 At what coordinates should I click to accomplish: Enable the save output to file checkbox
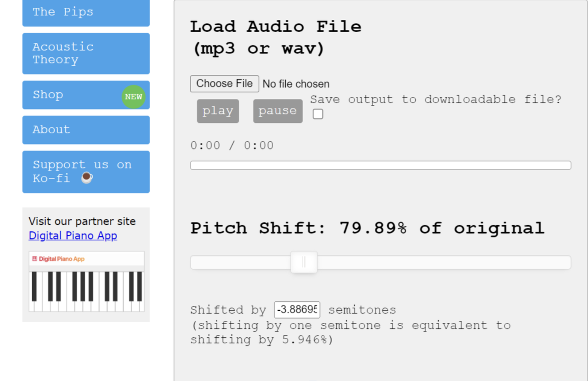tap(318, 114)
